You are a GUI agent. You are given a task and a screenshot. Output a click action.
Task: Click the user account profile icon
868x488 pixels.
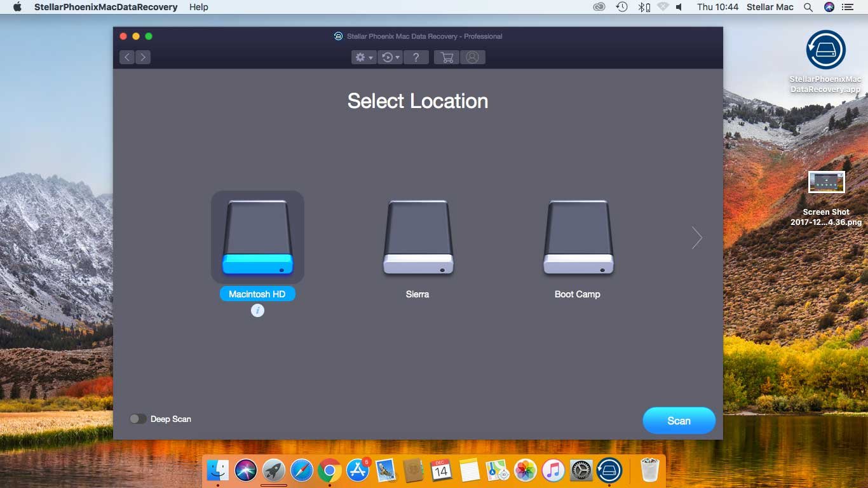pyautogui.click(x=472, y=57)
